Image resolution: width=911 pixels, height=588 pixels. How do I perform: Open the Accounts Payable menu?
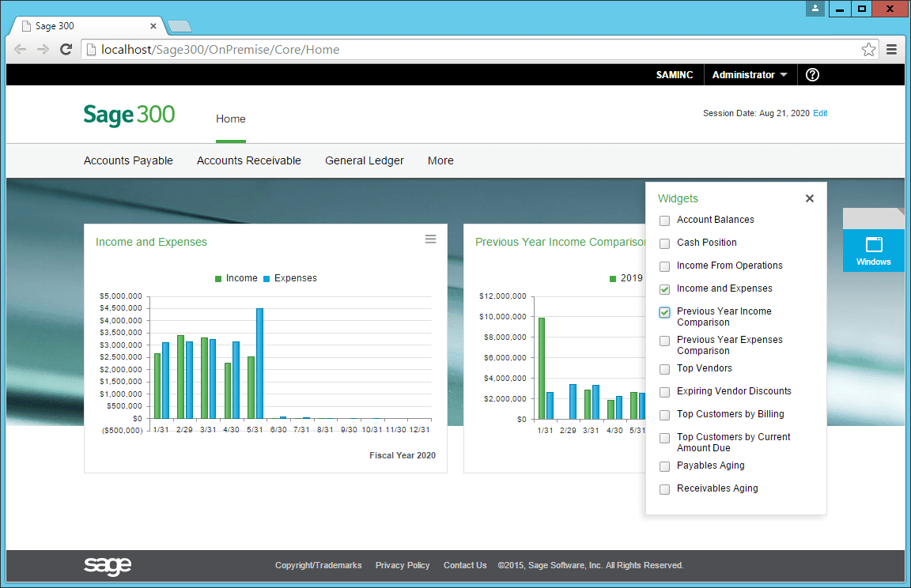[128, 160]
